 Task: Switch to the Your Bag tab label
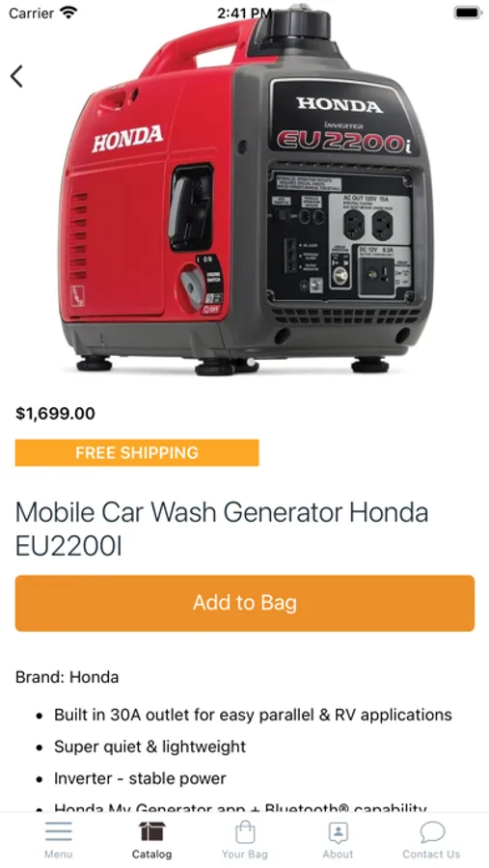[x=245, y=854]
